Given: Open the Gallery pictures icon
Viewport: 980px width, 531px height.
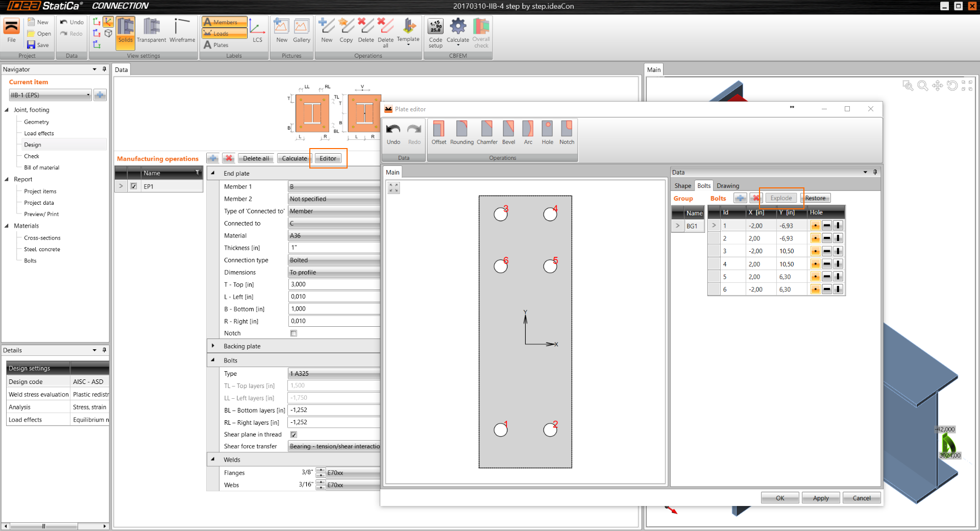Looking at the screenshot, I should click(x=301, y=31).
